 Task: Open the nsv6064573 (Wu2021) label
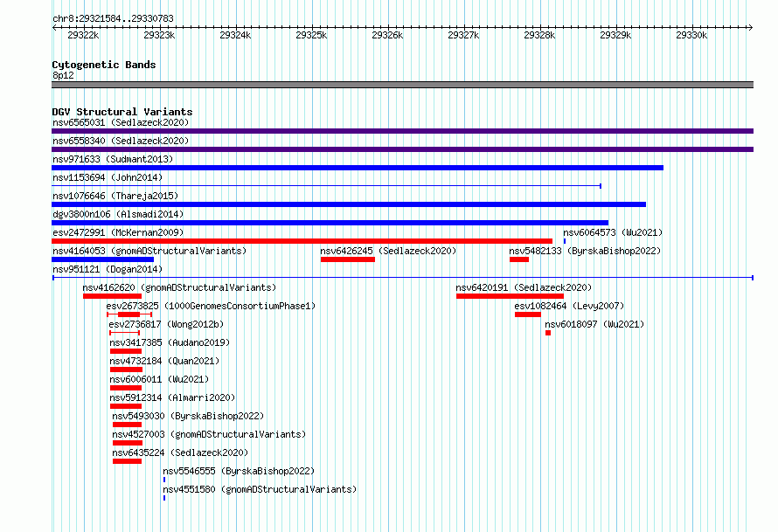point(613,232)
